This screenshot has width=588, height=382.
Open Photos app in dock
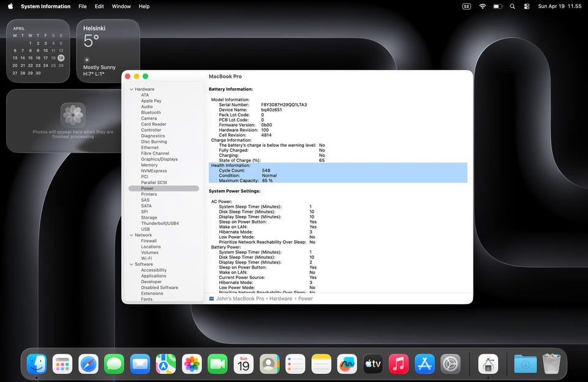pyautogui.click(x=192, y=364)
